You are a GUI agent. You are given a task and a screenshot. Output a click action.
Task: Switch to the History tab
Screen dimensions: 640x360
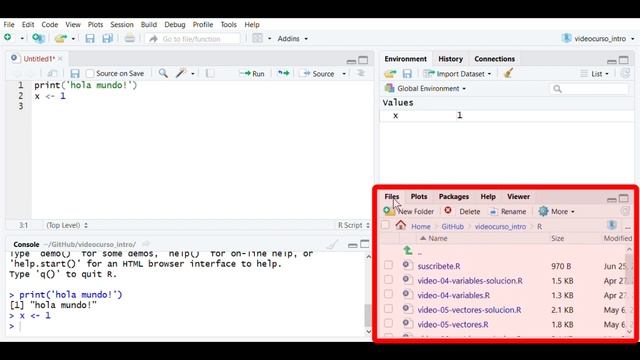451,59
